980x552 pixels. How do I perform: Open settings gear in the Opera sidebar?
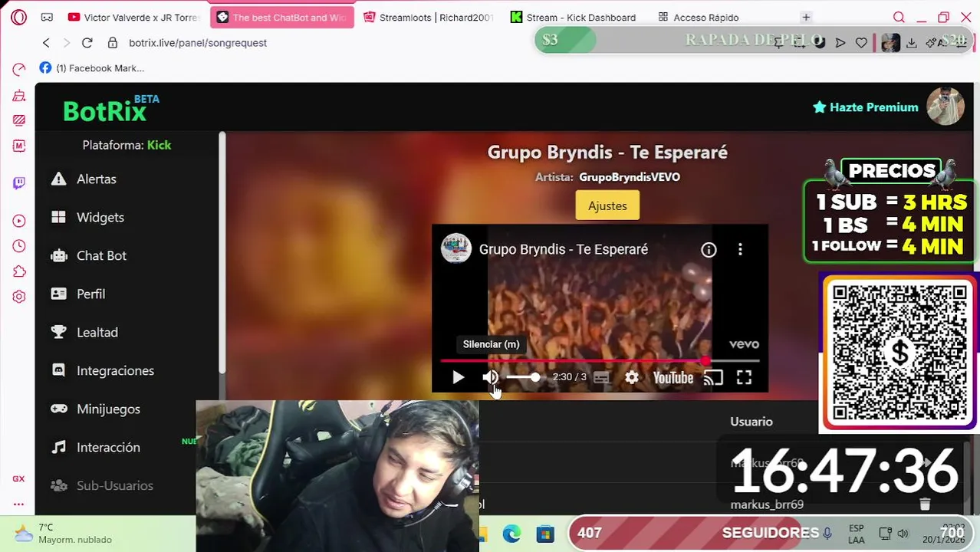click(19, 297)
